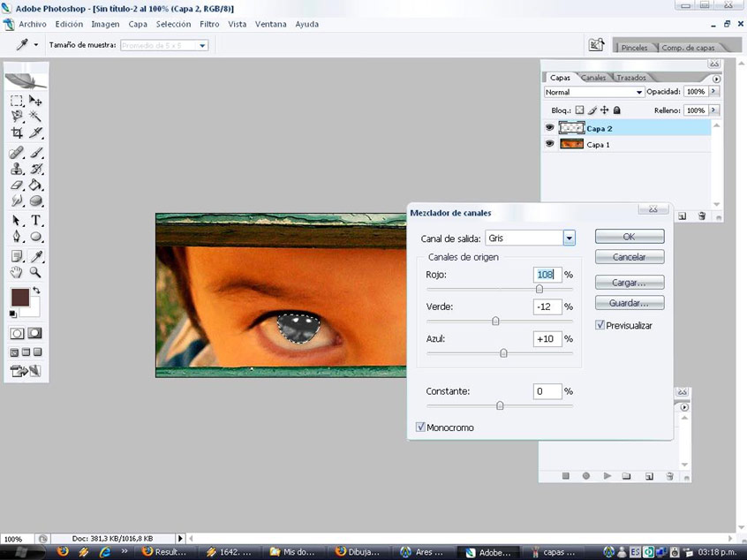Expand the Opacidad value control
This screenshot has height=560, width=747.
point(715,92)
